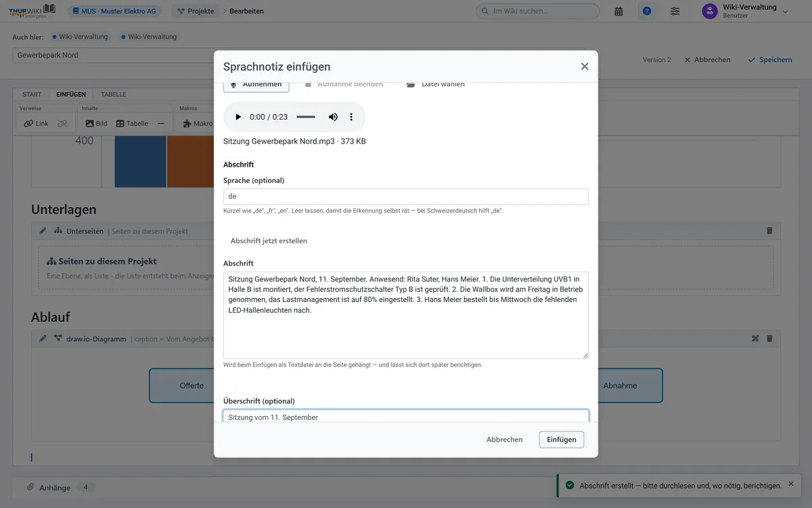The width and height of the screenshot is (812, 508).
Task: Click the Im Wiki suchen search field
Action: [538, 11]
